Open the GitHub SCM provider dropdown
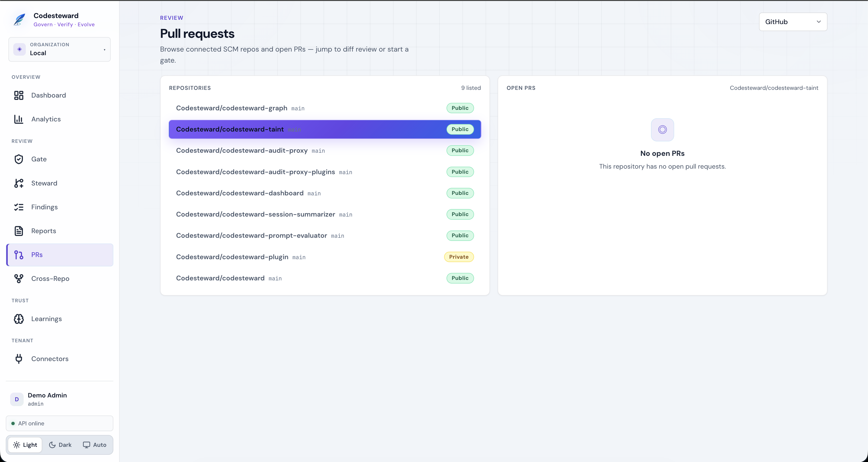868x462 pixels. pyautogui.click(x=793, y=22)
